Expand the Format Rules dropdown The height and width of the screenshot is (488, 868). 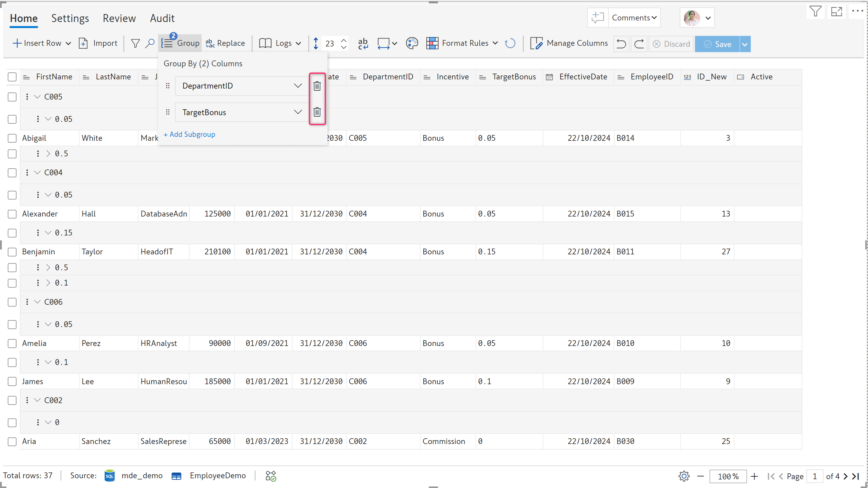point(495,43)
